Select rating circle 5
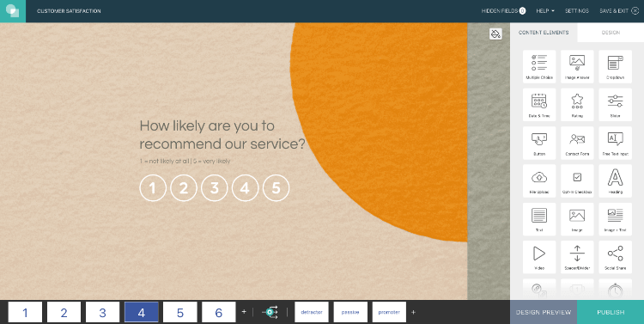 (276, 188)
